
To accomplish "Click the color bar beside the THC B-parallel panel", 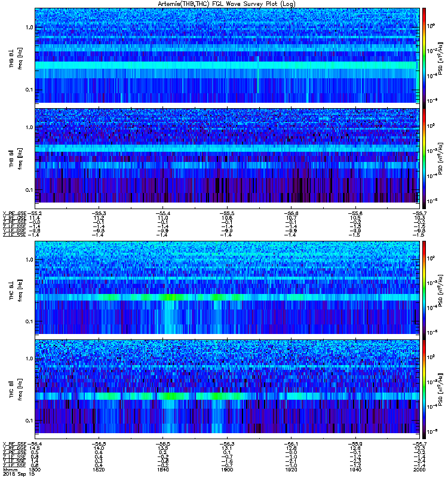I will point(424,390).
